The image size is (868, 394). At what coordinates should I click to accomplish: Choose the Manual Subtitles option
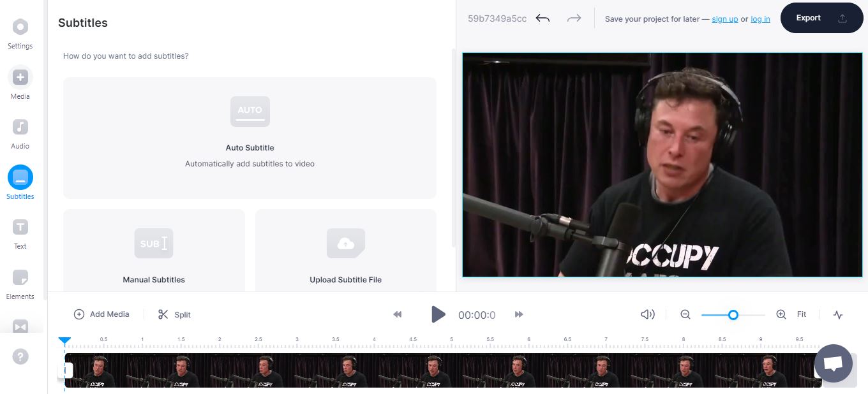154,251
